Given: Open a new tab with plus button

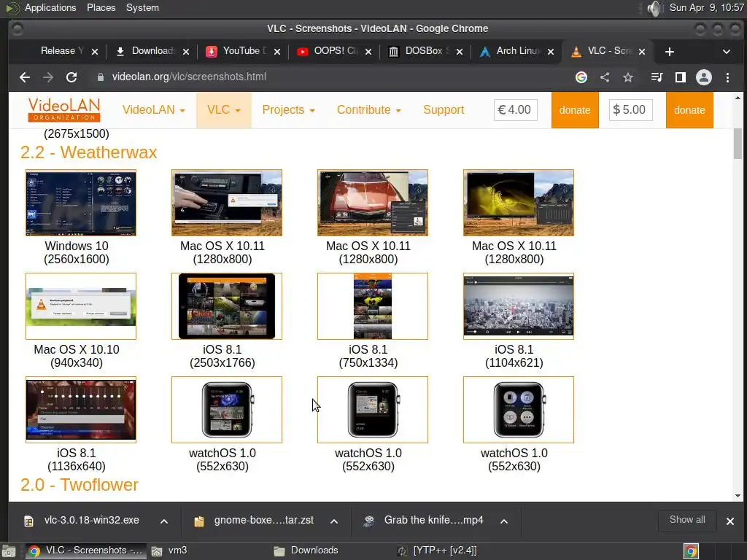Looking at the screenshot, I should point(670,52).
